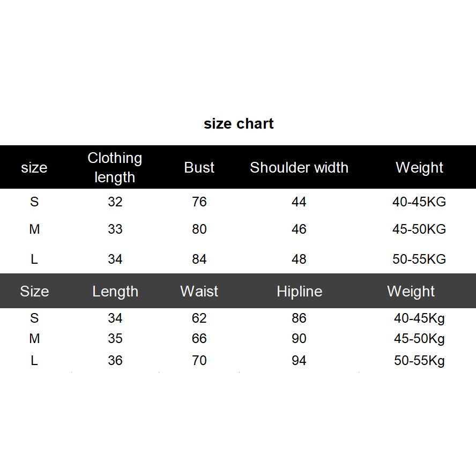Screen dimensions: 476x476
Task: Click the "40-45KG" weight in top table
Action: pyautogui.click(x=419, y=202)
